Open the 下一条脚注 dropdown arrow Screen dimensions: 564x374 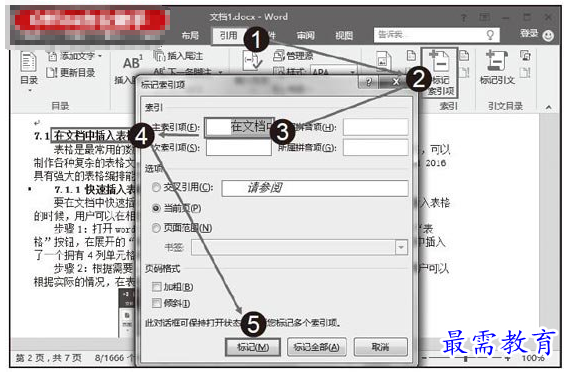(220, 72)
